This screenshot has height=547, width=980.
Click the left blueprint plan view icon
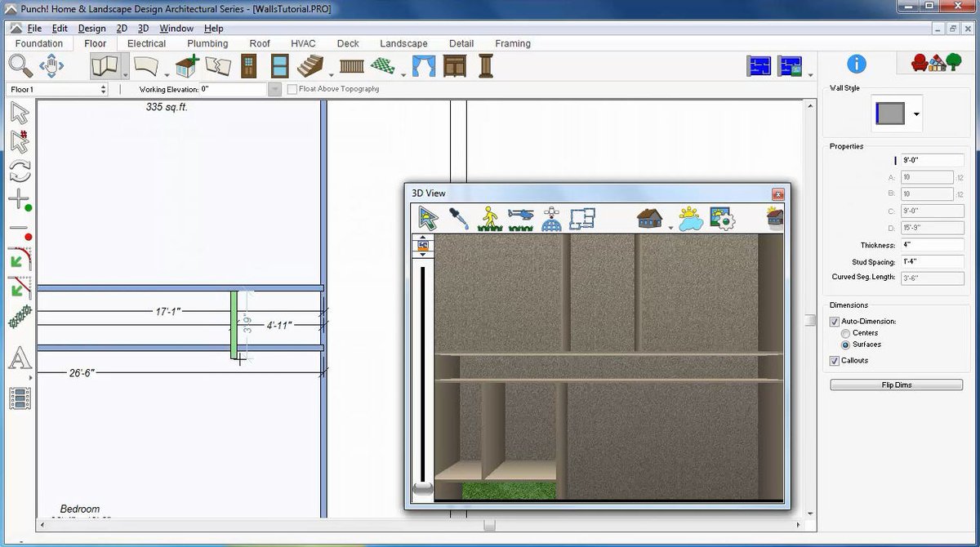pyautogui.click(x=759, y=65)
